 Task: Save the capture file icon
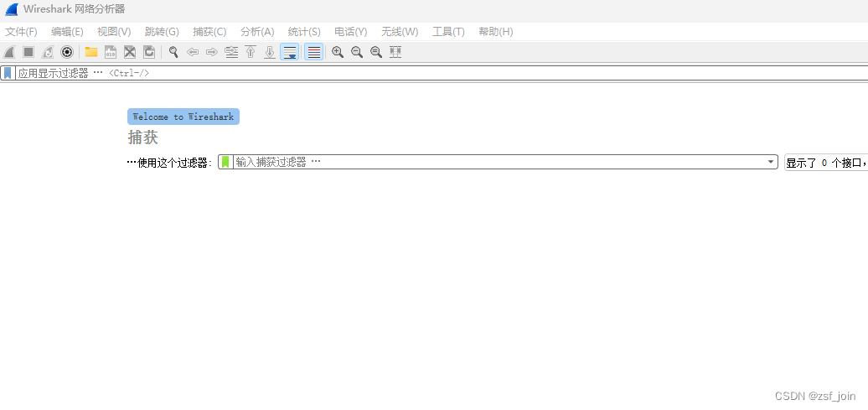pyautogui.click(x=111, y=52)
